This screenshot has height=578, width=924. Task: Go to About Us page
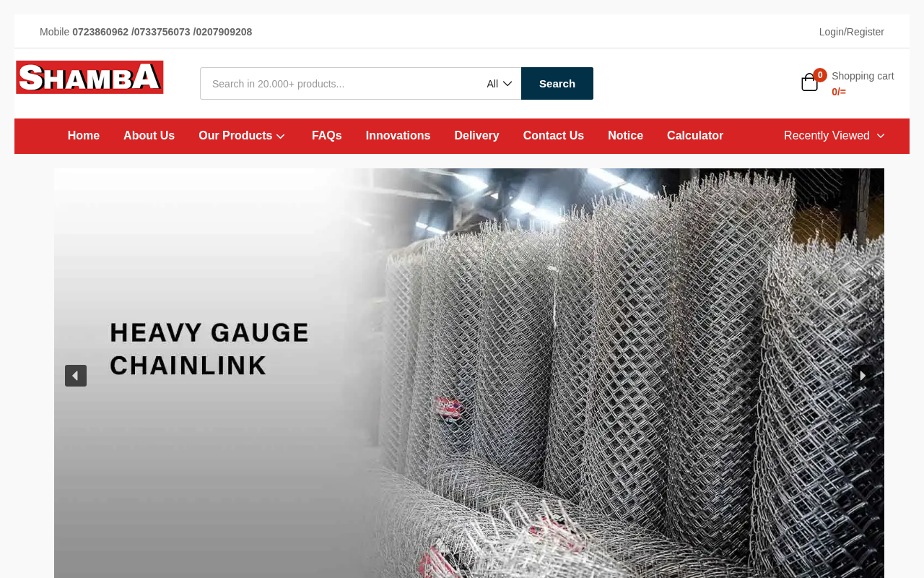pyautogui.click(x=149, y=136)
